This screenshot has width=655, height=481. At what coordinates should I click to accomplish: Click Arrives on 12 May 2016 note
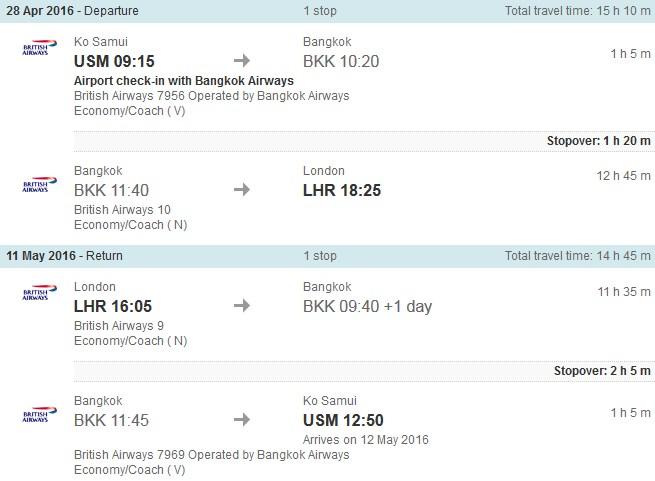click(x=366, y=440)
